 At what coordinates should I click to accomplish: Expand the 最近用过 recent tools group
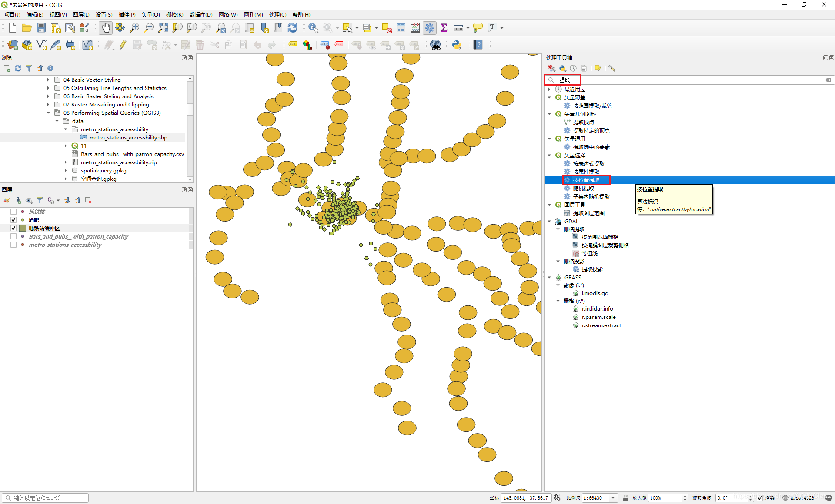549,89
